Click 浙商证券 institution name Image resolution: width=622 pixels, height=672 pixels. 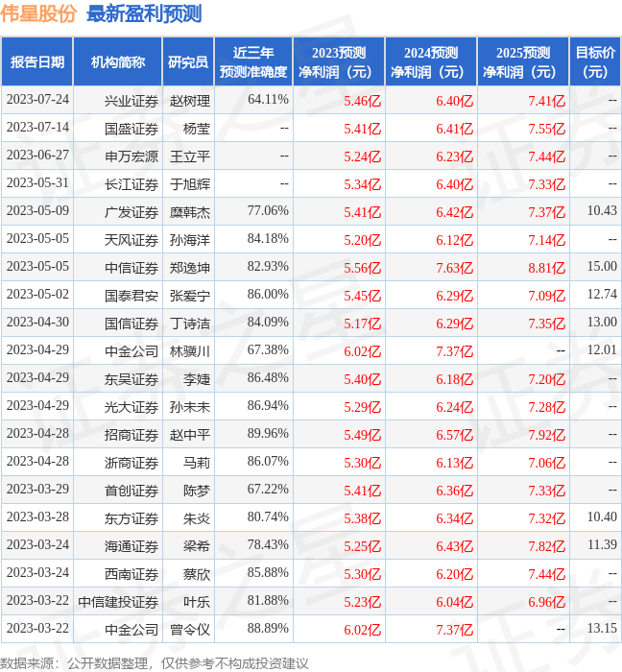(132, 464)
